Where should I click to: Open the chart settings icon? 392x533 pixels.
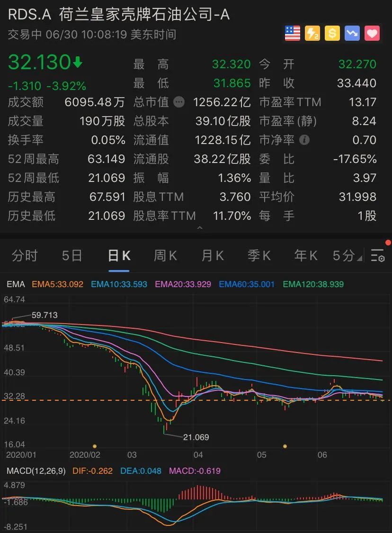(378, 256)
